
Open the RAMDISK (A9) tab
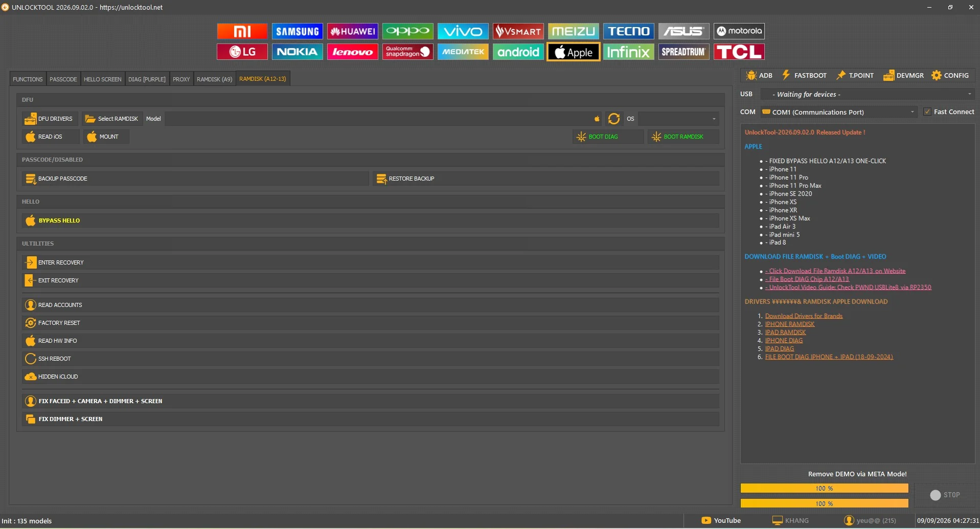214,79
